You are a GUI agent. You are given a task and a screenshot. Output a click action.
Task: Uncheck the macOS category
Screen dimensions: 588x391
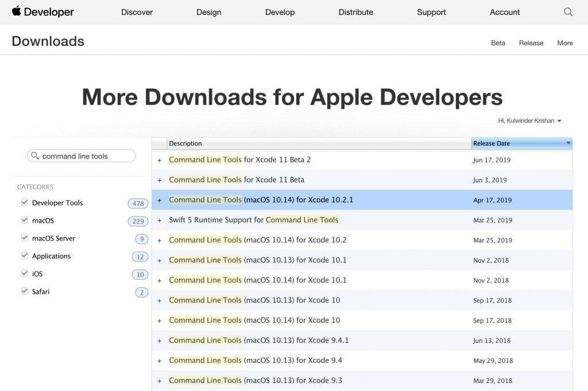[x=25, y=220]
